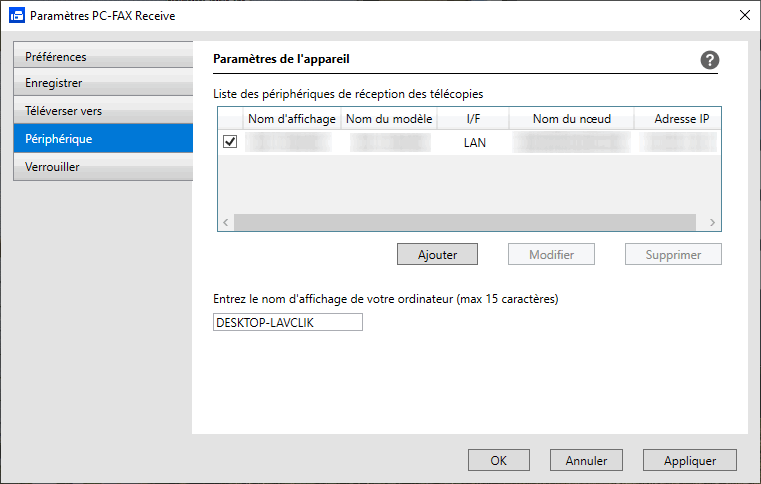Select the Périphérique tab
761x484 pixels.
(x=103, y=138)
